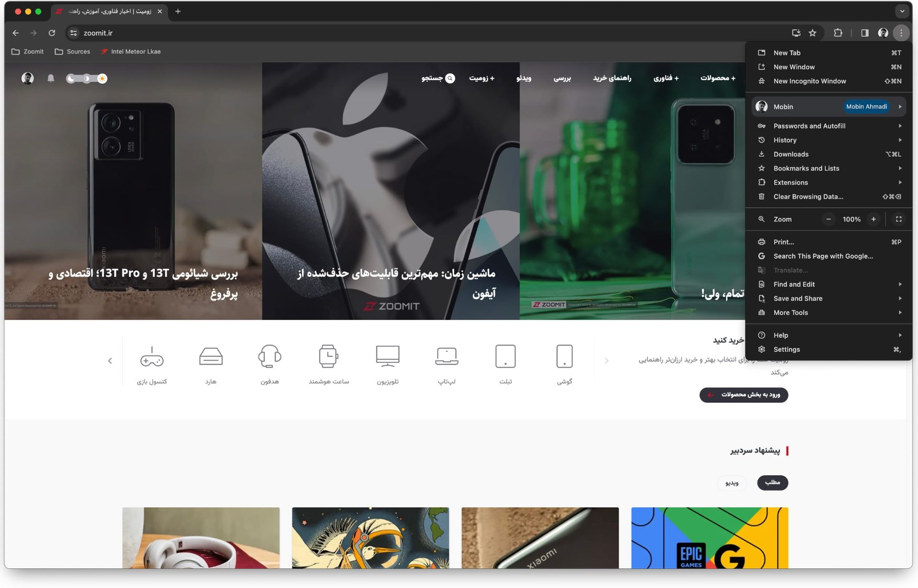Screen dimensions: 918x588
Task: Expand the Mobin profile submenu
Action: pyautogui.click(x=829, y=107)
